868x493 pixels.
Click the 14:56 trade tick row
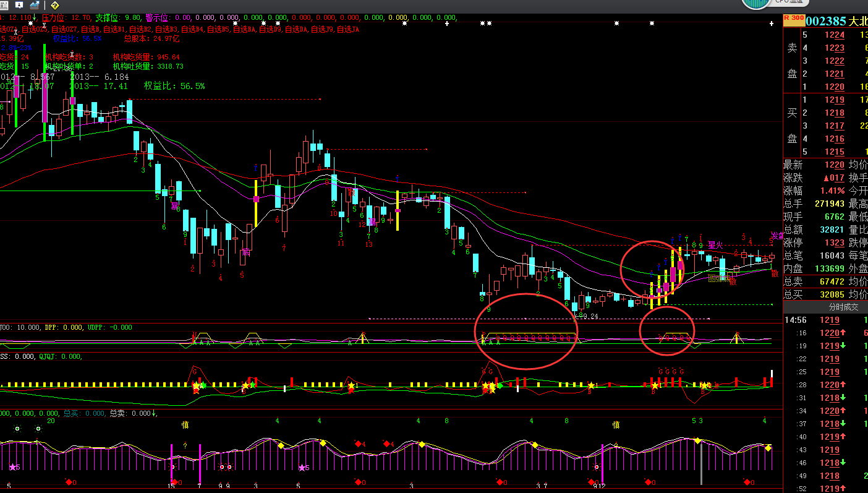(795, 320)
